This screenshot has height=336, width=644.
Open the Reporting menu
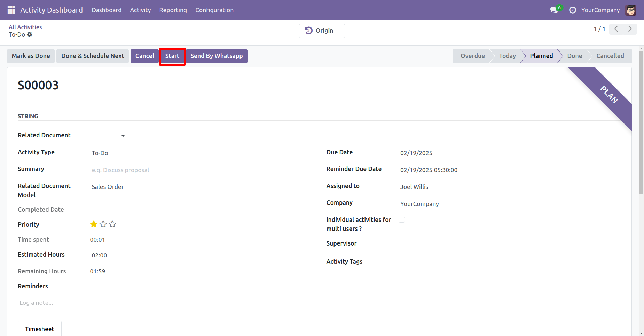[173, 10]
